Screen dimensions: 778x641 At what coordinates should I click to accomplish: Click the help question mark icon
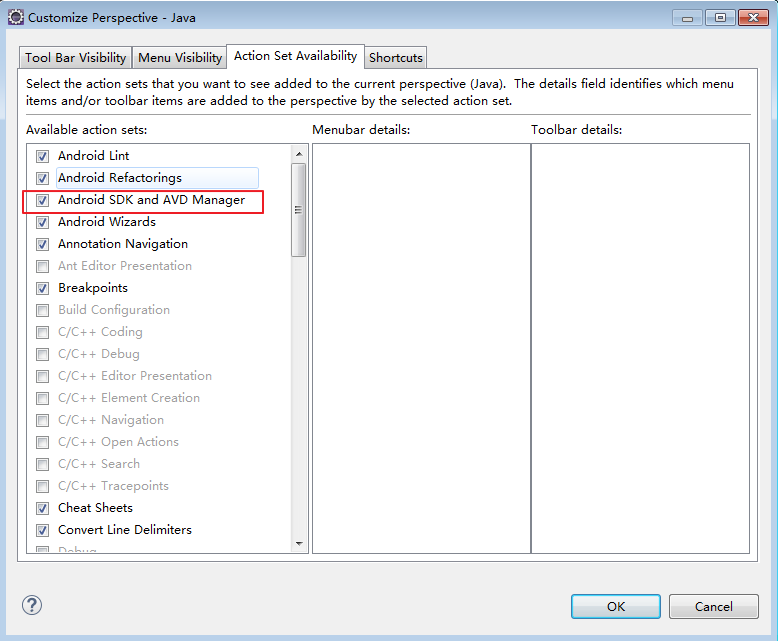(32, 605)
